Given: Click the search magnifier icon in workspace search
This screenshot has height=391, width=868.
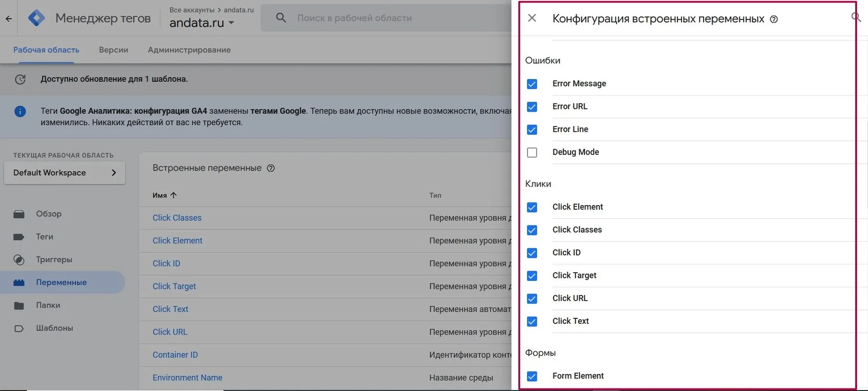Looking at the screenshot, I should click(x=281, y=18).
